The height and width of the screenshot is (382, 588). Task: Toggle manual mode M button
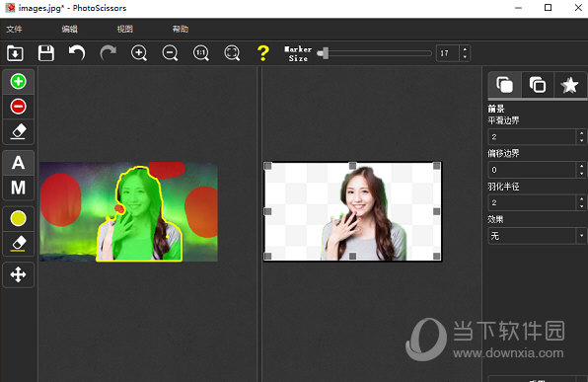tap(18, 188)
